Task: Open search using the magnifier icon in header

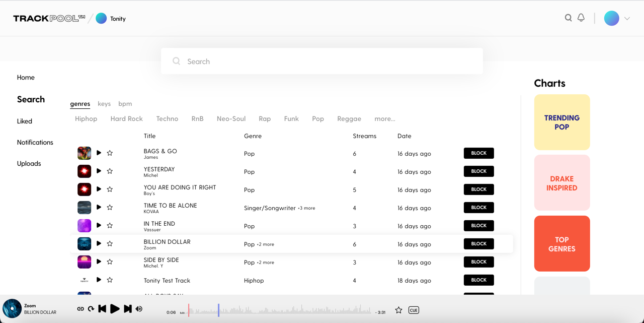Action: tap(568, 17)
